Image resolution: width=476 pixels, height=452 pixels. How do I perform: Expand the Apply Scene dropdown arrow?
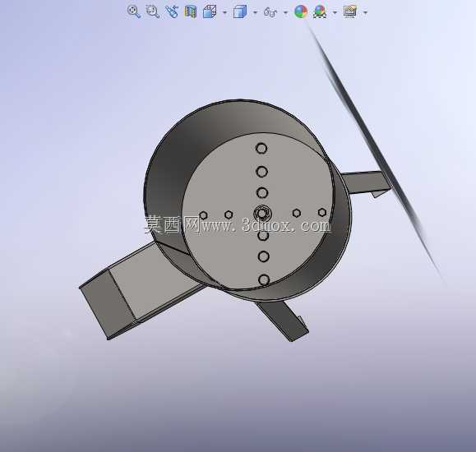(335, 12)
